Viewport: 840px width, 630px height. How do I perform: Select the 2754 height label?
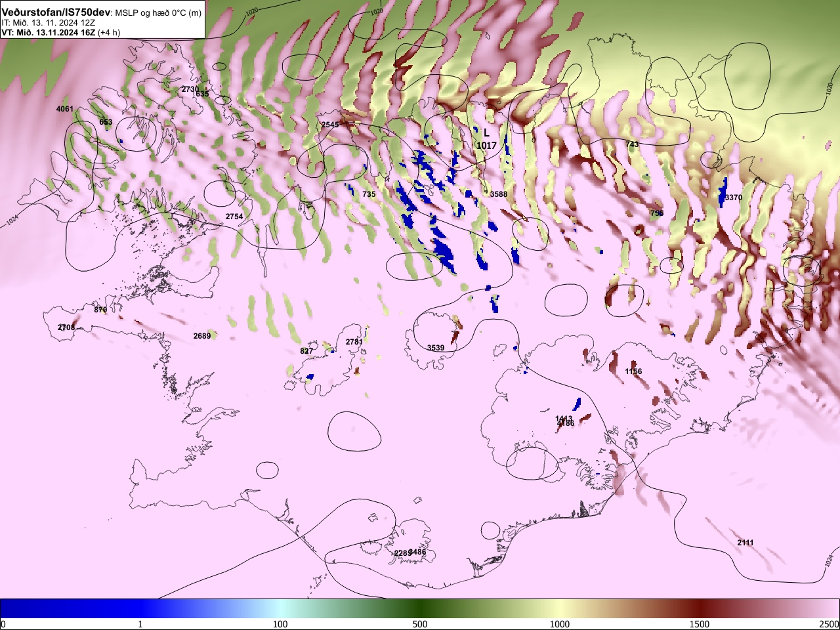(234, 217)
